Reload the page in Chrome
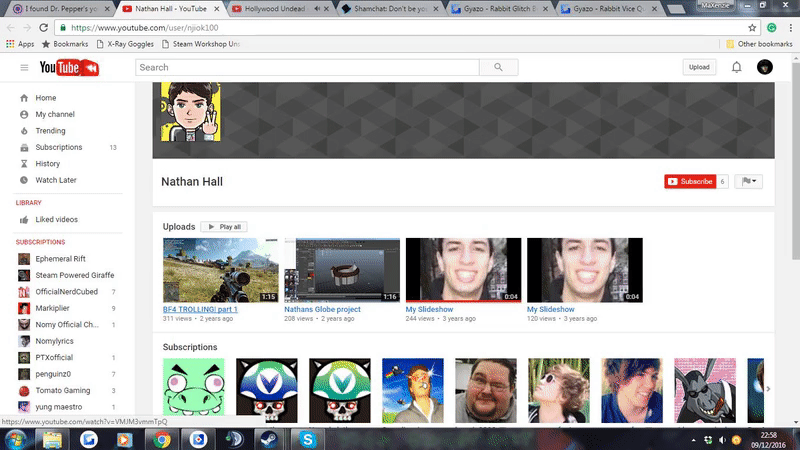The image size is (800, 450). [44, 28]
